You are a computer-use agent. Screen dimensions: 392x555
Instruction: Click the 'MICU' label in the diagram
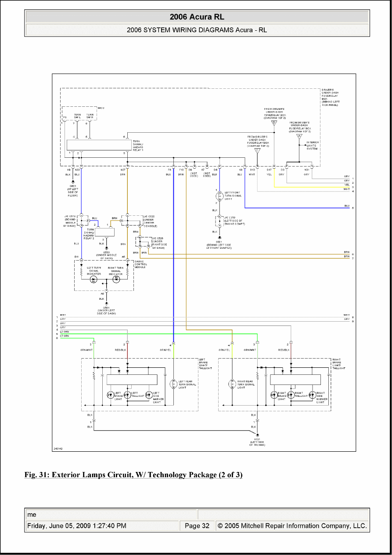tap(101, 108)
